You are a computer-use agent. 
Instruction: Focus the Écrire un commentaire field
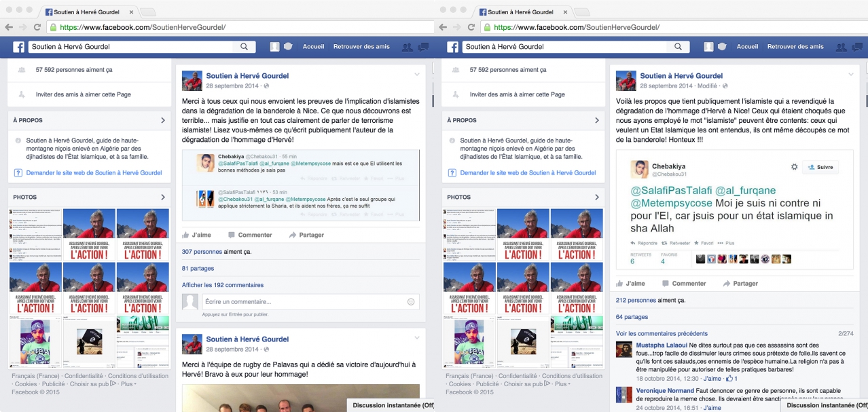pyautogui.click(x=310, y=301)
